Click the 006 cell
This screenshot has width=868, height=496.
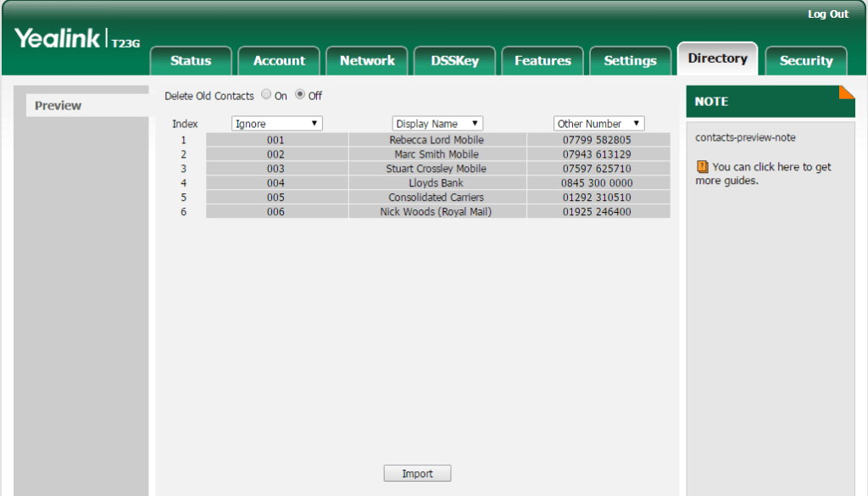[277, 212]
